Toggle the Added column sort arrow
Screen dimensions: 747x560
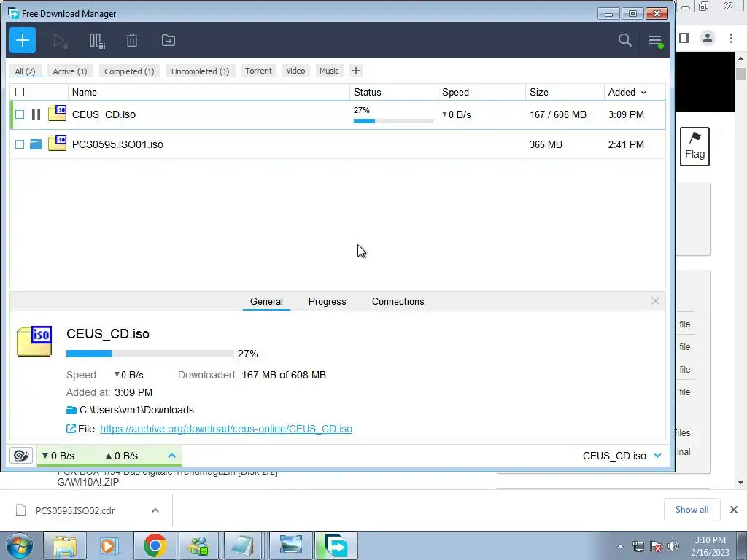tap(643, 93)
